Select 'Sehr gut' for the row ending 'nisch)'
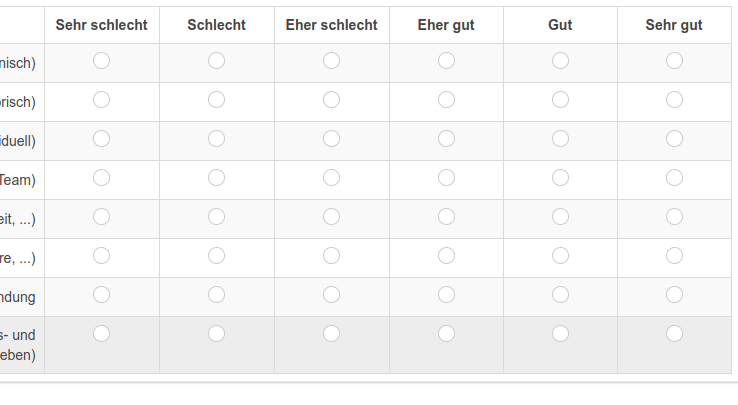 (x=674, y=61)
